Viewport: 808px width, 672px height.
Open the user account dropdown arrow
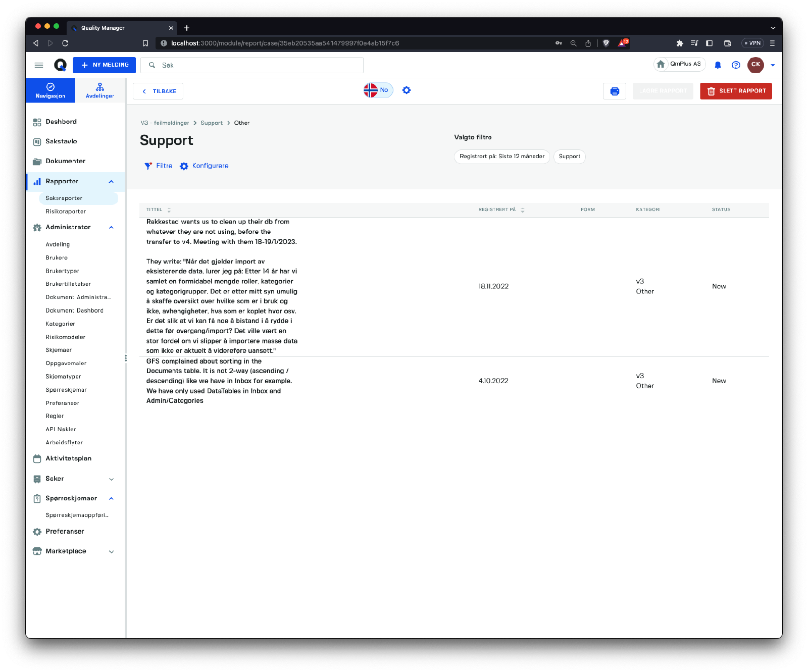[x=773, y=65]
